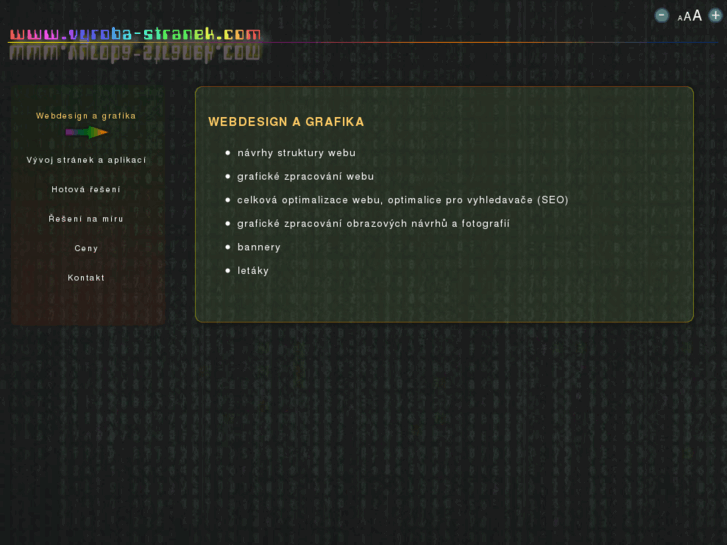Click the letáky list item
727x545 pixels.
(253, 271)
